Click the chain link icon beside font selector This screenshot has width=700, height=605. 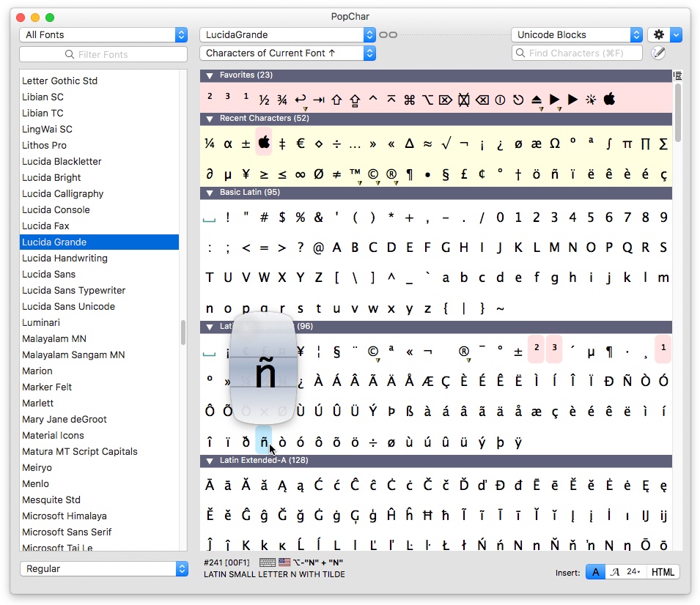pos(388,34)
